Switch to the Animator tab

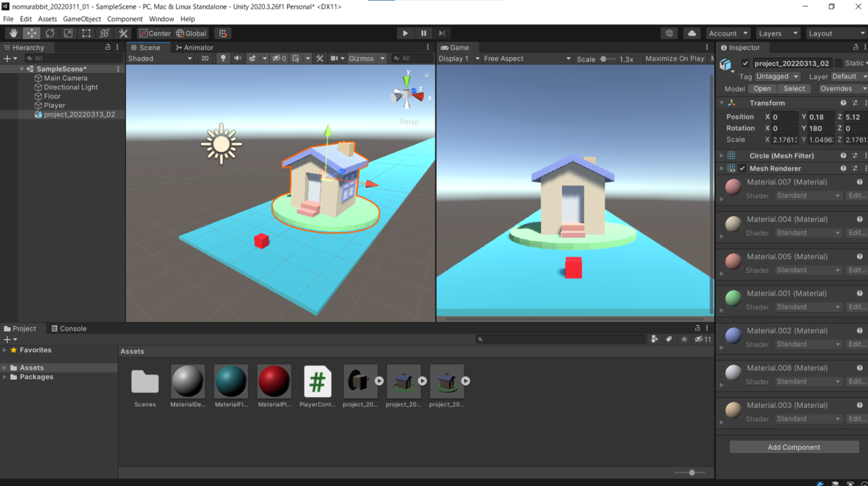pyautogui.click(x=194, y=47)
